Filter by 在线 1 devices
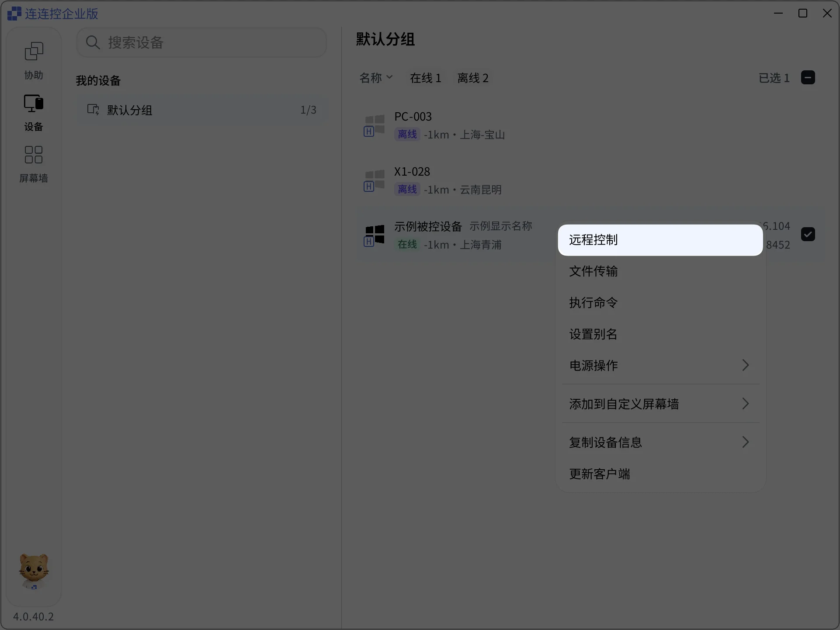Viewport: 840px width, 630px height. (425, 78)
